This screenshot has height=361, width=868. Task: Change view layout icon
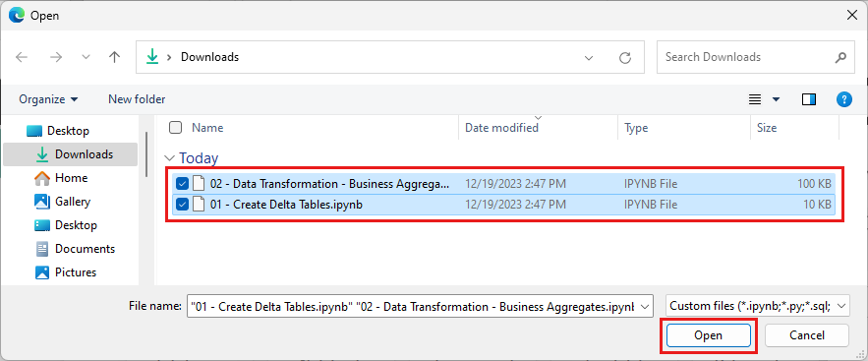click(x=754, y=99)
